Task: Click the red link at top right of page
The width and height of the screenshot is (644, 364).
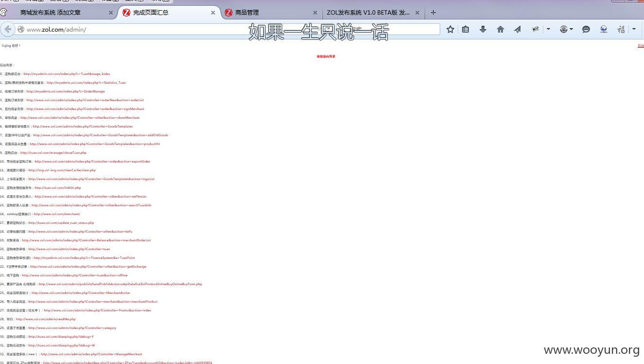Action: click(641, 46)
